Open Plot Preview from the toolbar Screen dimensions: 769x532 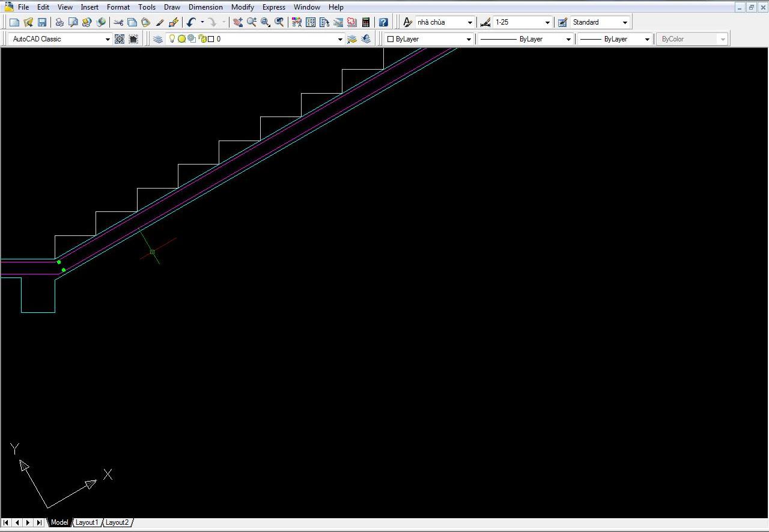point(73,22)
